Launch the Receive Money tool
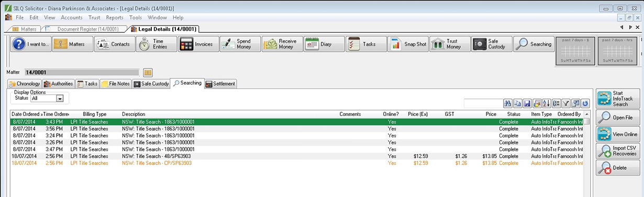The width and height of the screenshot is (644, 197). click(282, 44)
